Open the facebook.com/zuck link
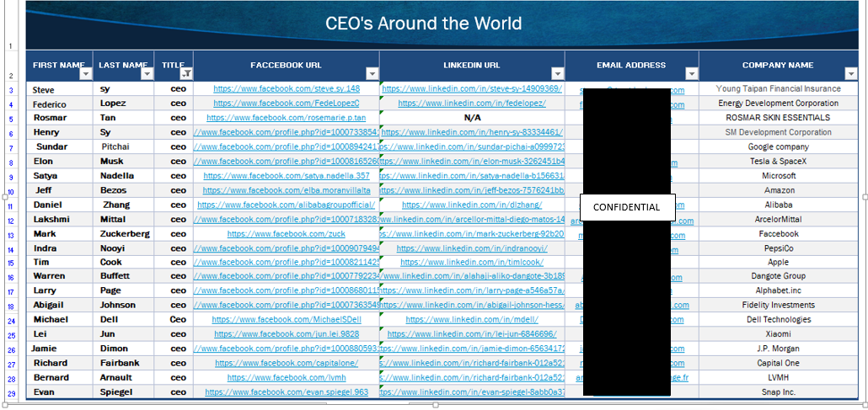Screen dimensions: 868x410 coord(287,233)
